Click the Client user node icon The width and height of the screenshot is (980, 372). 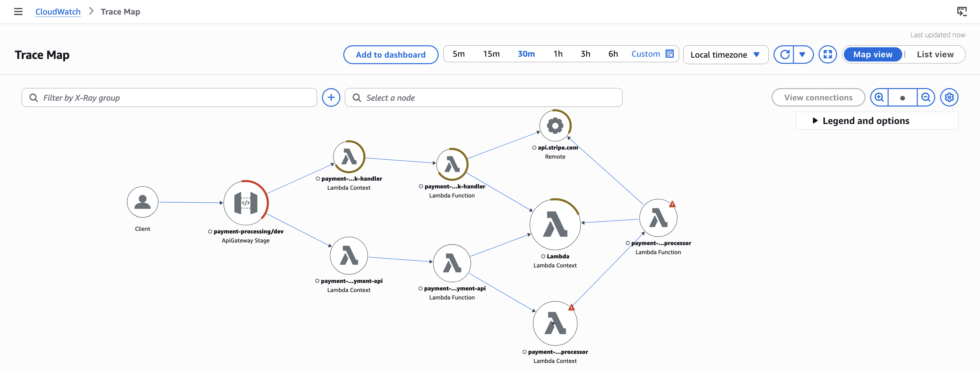(x=142, y=202)
